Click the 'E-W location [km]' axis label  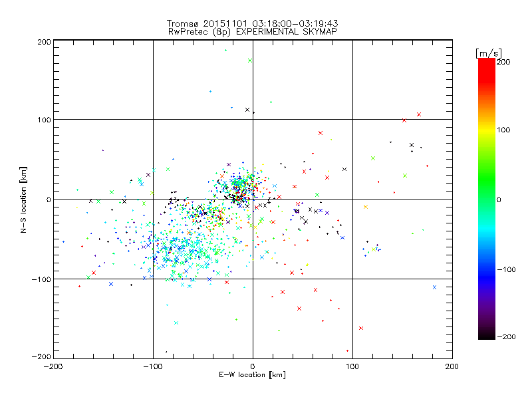click(252, 375)
